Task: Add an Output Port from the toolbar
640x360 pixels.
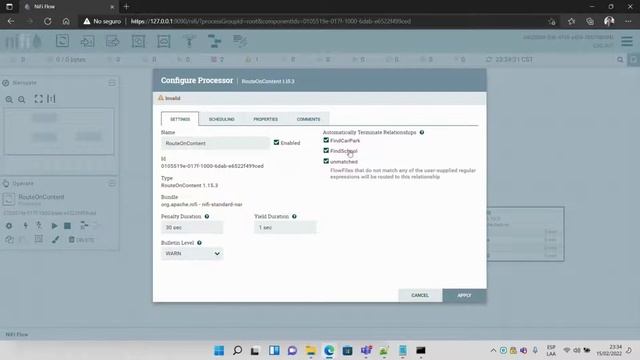Action: pos(113,41)
